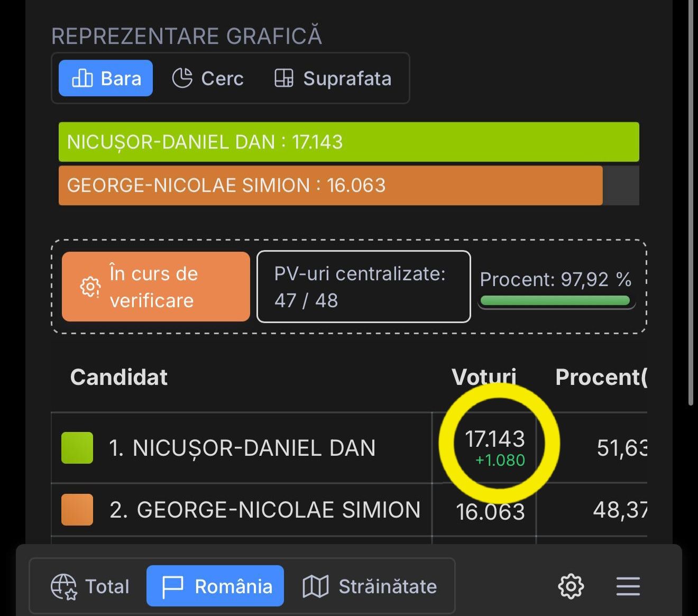Open the Total results tab
Image resolution: width=698 pixels, height=616 pixels.
click(x=90, y=586)
